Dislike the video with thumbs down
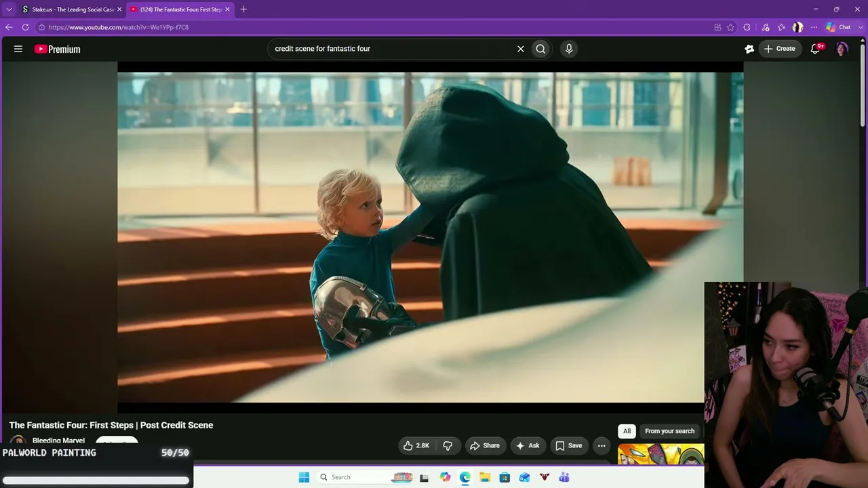The height and width of the screenshot is (488, 868). (x=448, y=445)
